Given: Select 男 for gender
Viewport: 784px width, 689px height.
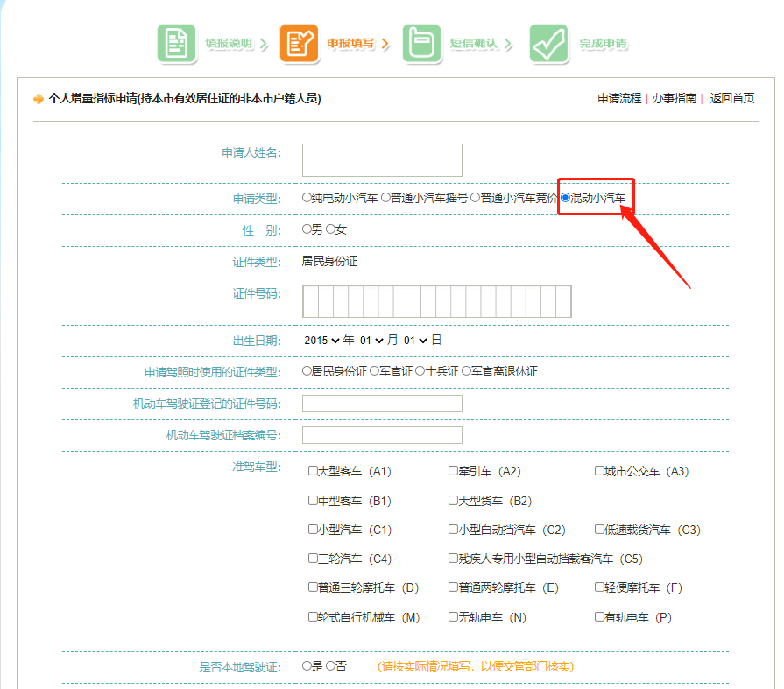Looking at the screenshot, I should click(x=307, y=228).
